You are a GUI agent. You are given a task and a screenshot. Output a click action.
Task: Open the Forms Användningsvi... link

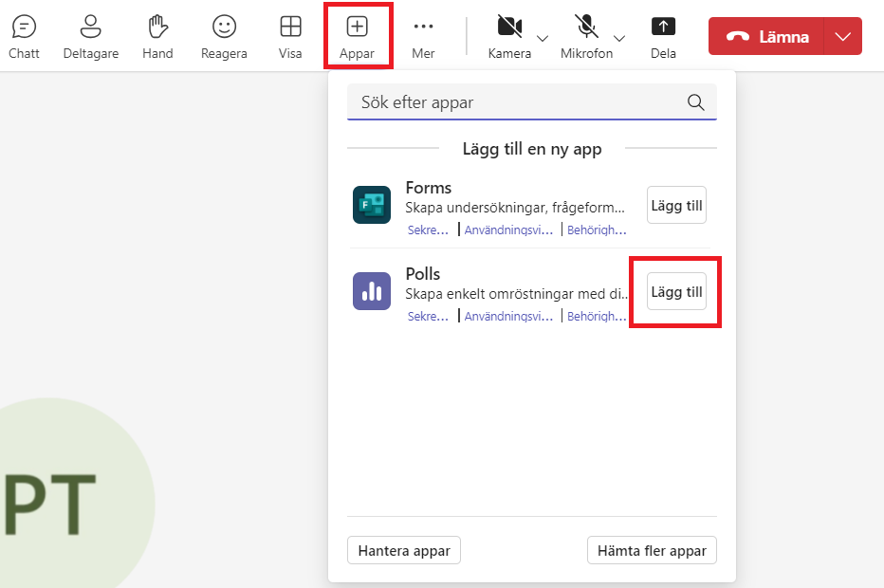point(508,230)
